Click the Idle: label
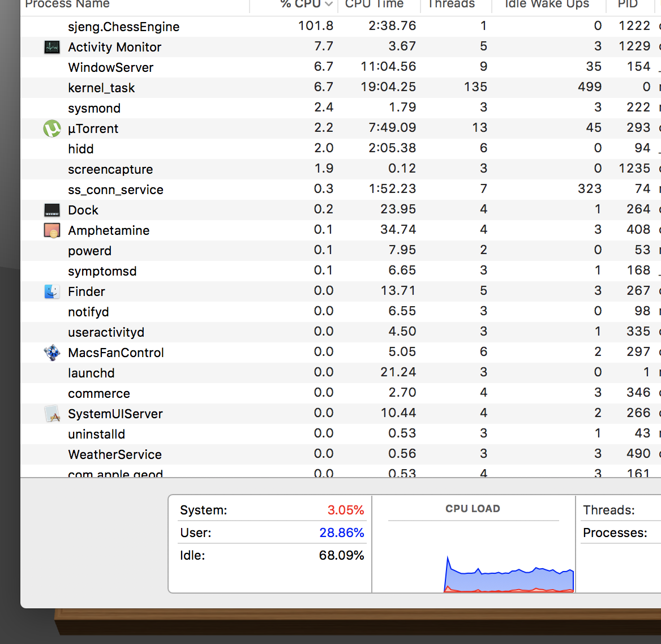Screen dimensions: 661x644 tap(192, 555)
